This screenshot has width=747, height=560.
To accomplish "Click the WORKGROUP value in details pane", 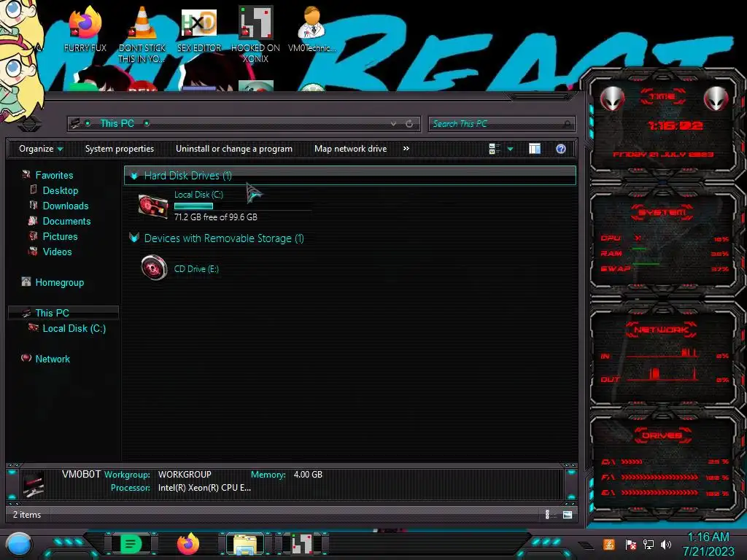I will (185, 474).
